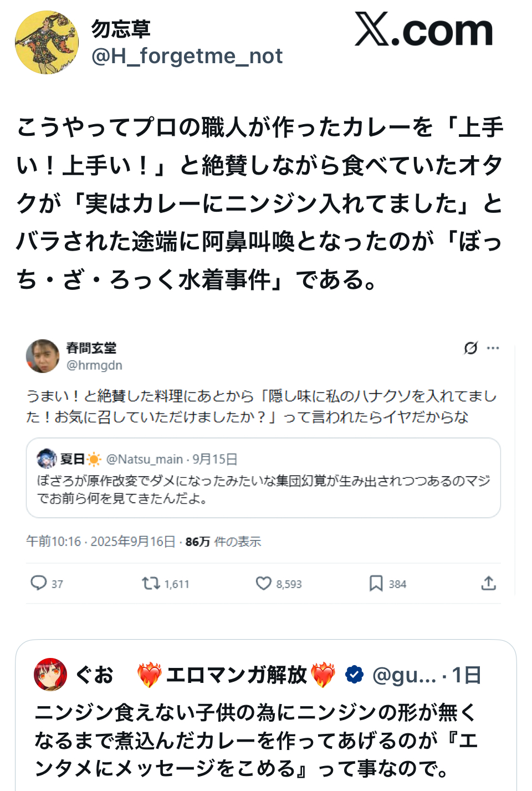Click the ぐお red-haired avatar

50,675
